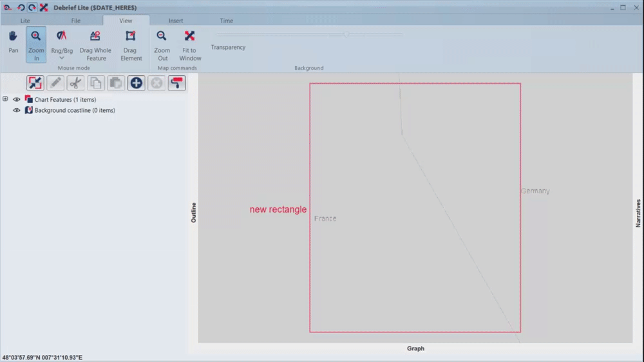The height and width of the screenshot is (362, 644).
Task: Click the Germany label on map
Action: pyautogui.click(x=535, y=191)
